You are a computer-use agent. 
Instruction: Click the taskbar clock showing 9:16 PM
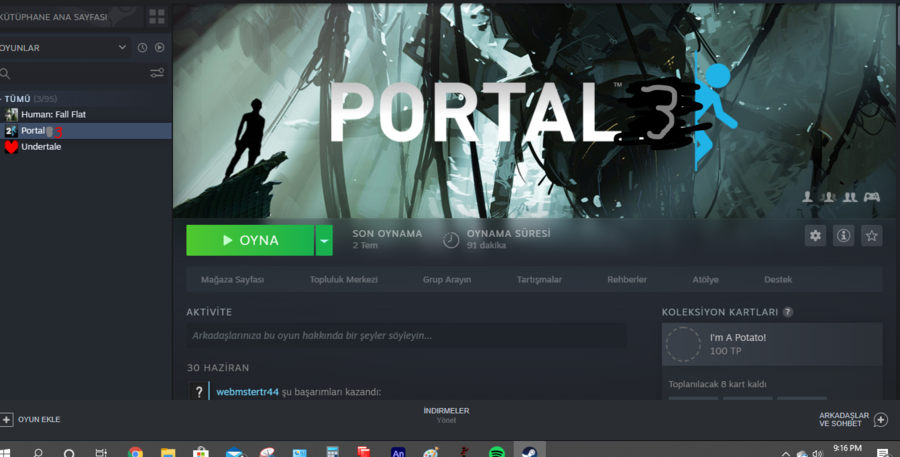point(847,448)
